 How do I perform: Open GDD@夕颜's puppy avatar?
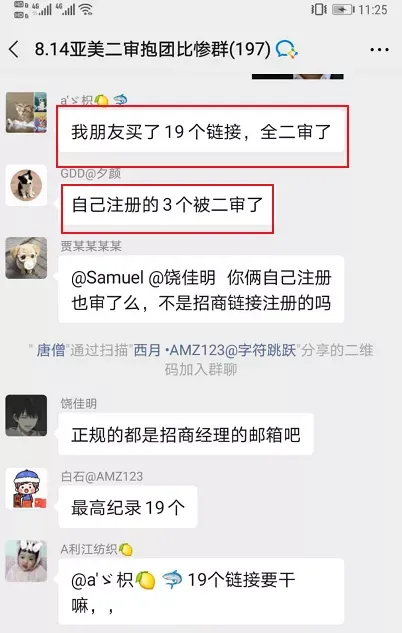pyautogui.click(x=26, y=185)
